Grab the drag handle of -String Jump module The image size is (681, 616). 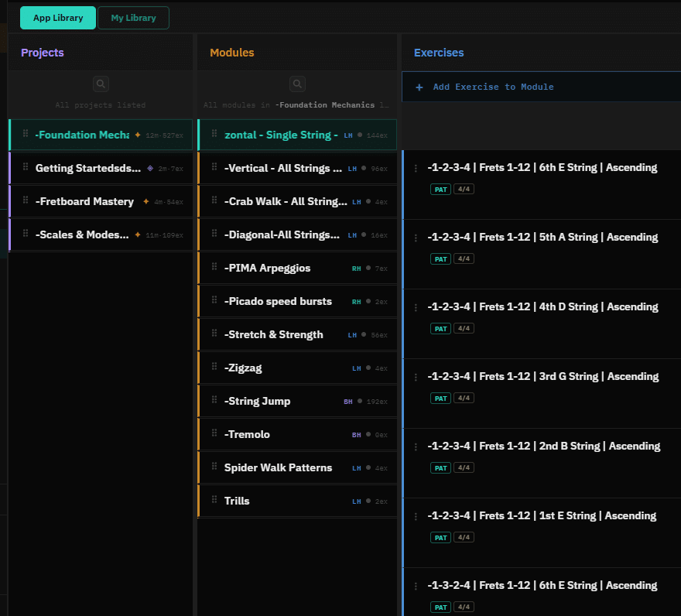pyautogui.click(x=214, y=399)
